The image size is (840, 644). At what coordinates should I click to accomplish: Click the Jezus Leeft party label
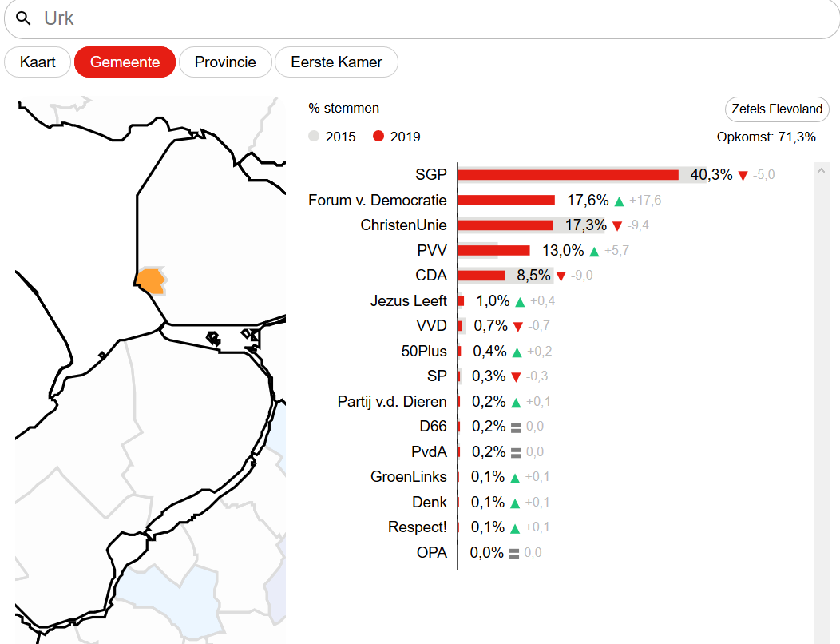click(408, 300)
